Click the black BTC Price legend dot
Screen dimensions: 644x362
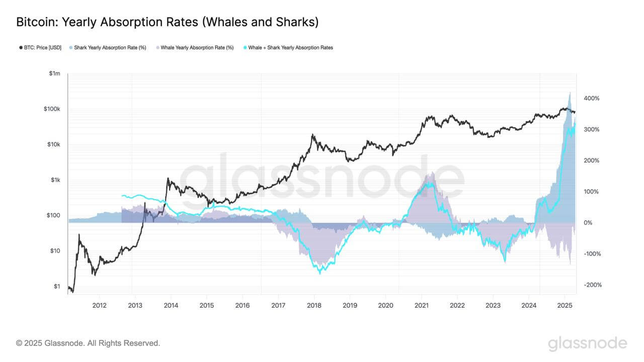point(21,48)
